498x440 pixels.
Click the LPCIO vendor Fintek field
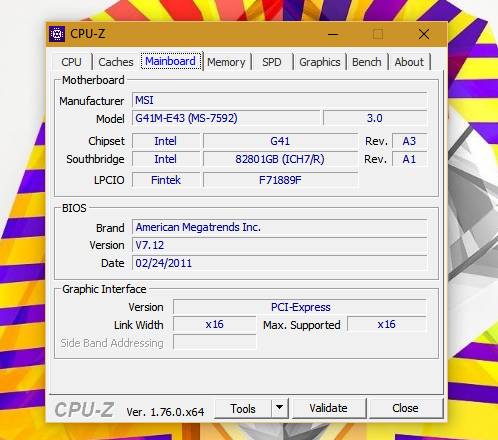[x=166, y=180]
